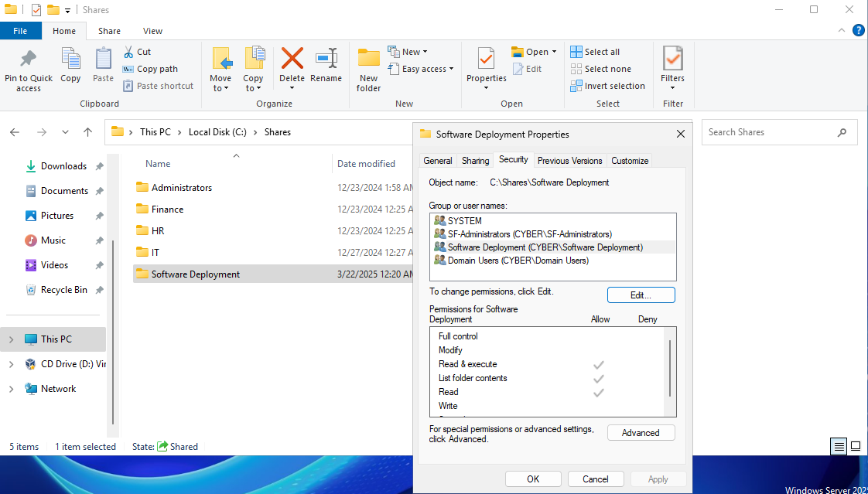Screen dimensions: 868x494
Task: Click the Select all ribbon button
Action: pyautogui.click(x=595, y=52)
